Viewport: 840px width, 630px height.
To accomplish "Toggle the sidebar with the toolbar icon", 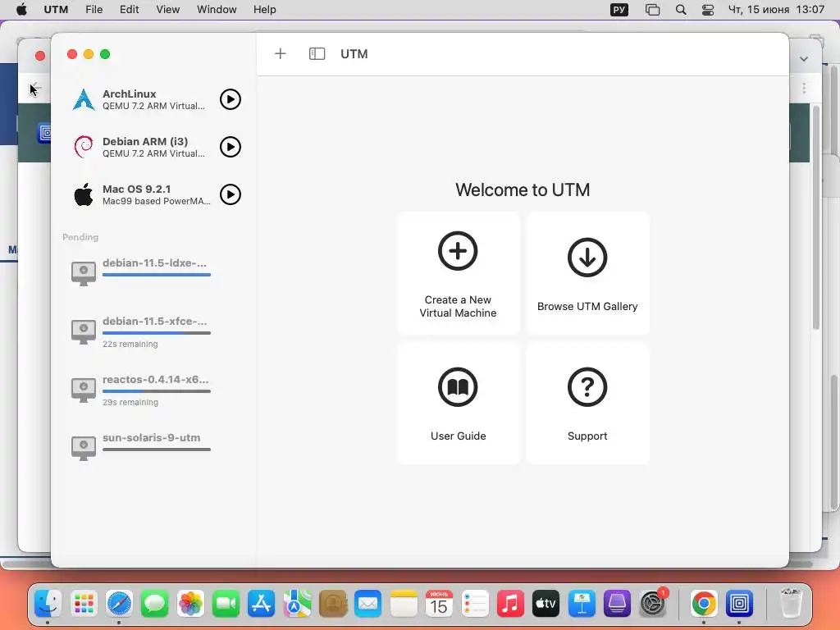I will pos(317,53).
